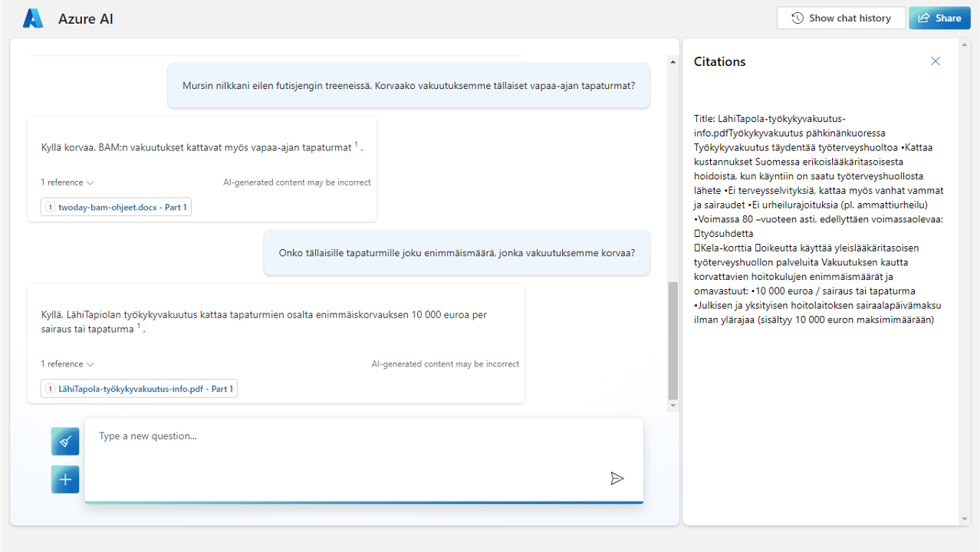Click the 'Citations' heading
Screen dimensions: 980x552
(x=719, y=61)
